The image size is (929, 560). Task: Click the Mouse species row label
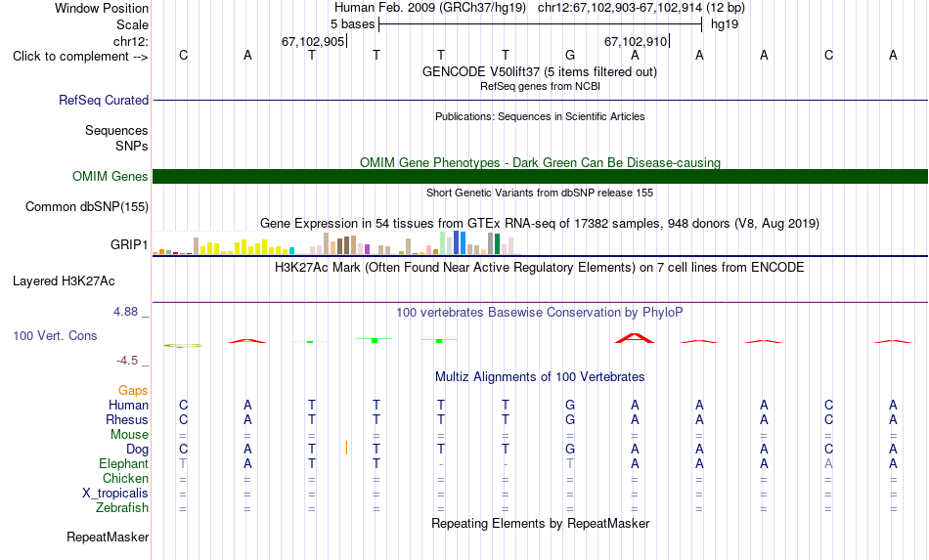tap(129, 435)
